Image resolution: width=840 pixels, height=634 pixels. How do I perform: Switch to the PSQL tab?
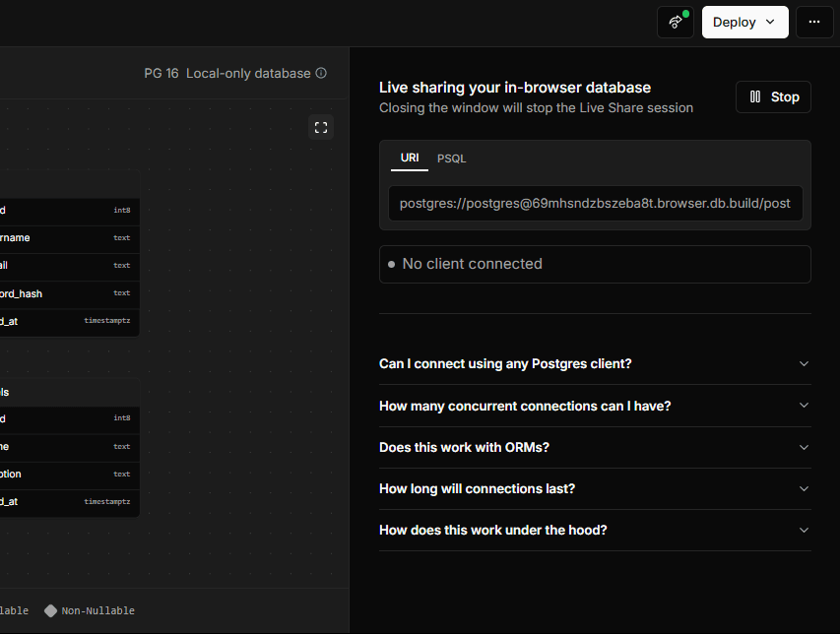[452, 158]
